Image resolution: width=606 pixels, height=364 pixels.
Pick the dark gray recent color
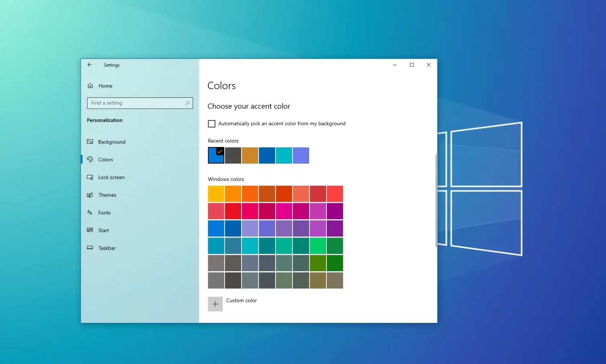tap(233, 155)
